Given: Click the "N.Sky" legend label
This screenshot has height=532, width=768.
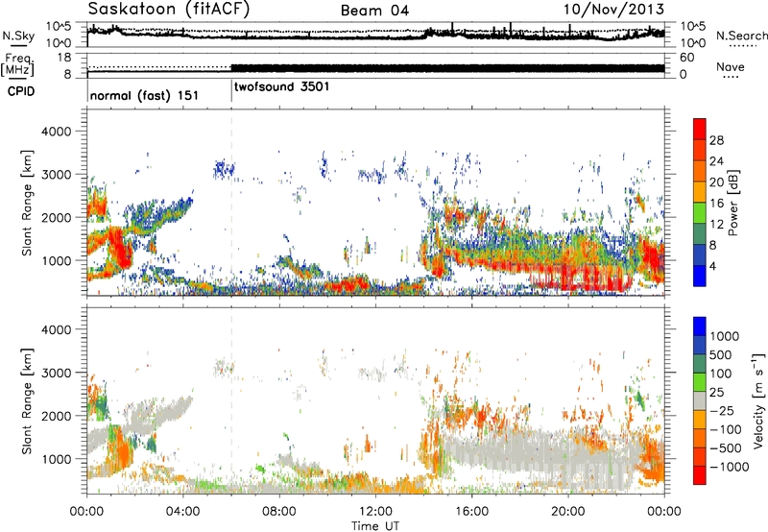Looking at the screenshot, I should point(18,36).
